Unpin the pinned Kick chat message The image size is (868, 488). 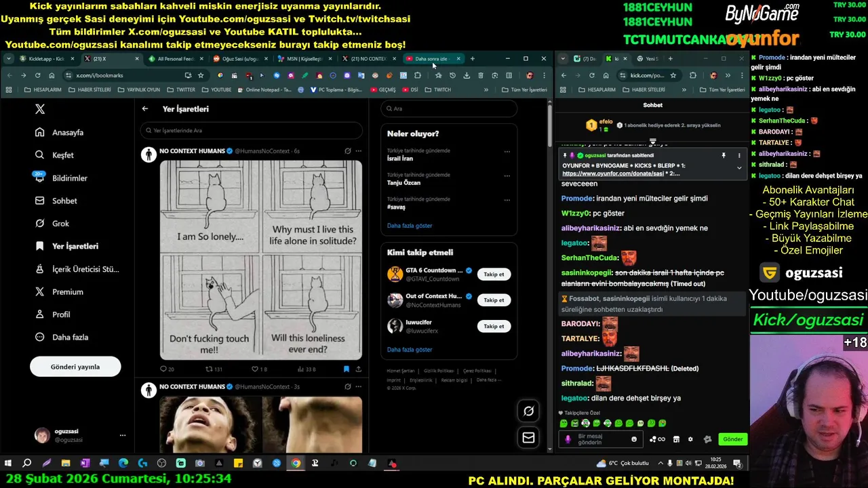724,156
